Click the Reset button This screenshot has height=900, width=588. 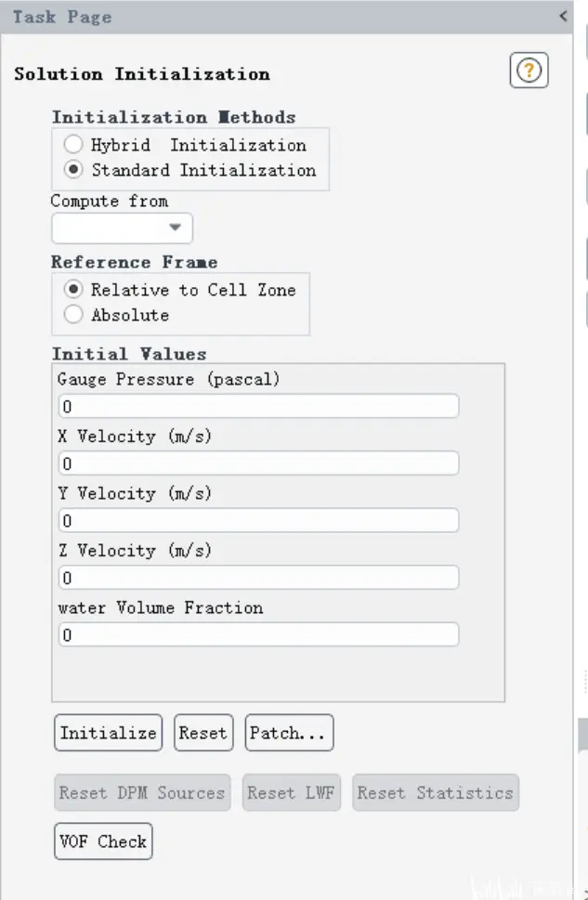[x=203, y=733]
